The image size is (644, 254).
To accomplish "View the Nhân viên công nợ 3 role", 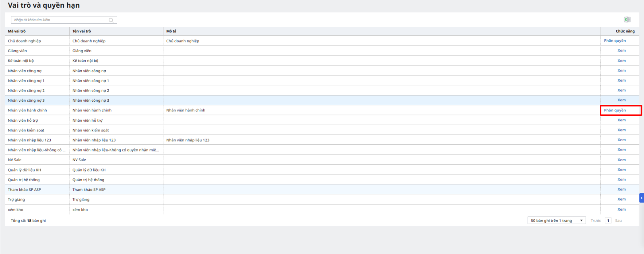I will 621,100.
